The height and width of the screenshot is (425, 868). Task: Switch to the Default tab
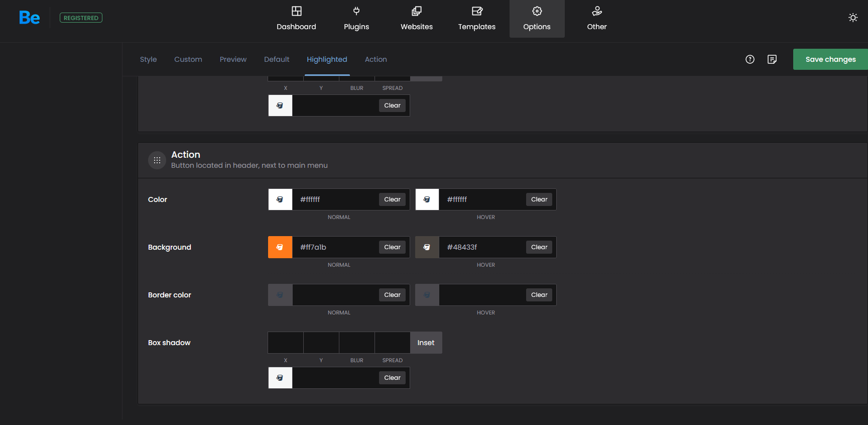coord(277,59)
